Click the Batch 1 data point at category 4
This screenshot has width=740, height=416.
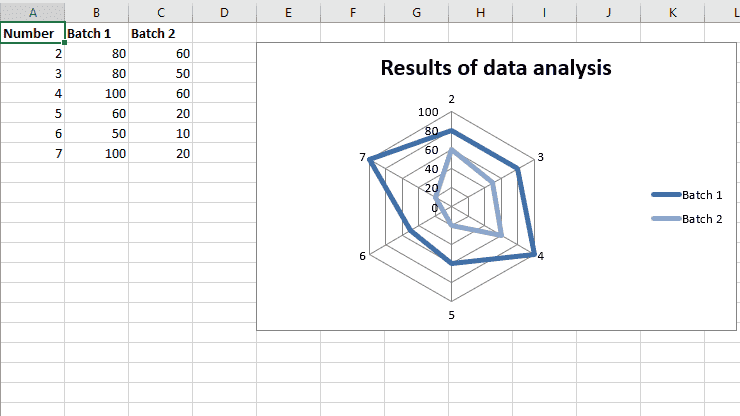tap(534, 254)
